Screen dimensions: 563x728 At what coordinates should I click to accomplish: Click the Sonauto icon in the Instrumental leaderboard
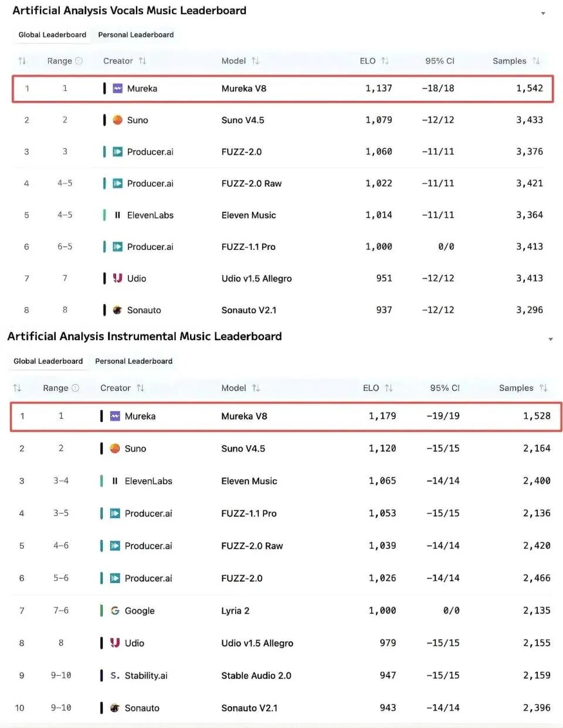pos(115,708)
